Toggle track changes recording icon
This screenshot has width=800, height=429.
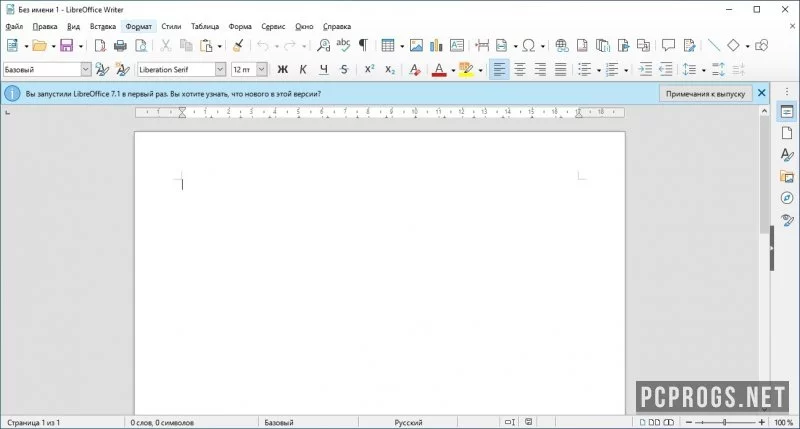pos(689,45)
